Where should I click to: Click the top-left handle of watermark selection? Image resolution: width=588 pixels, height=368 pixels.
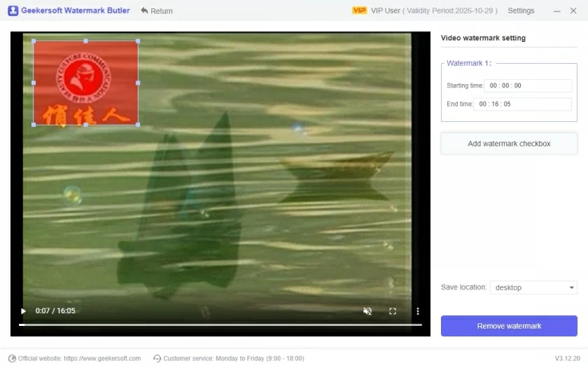coord(34,41)
